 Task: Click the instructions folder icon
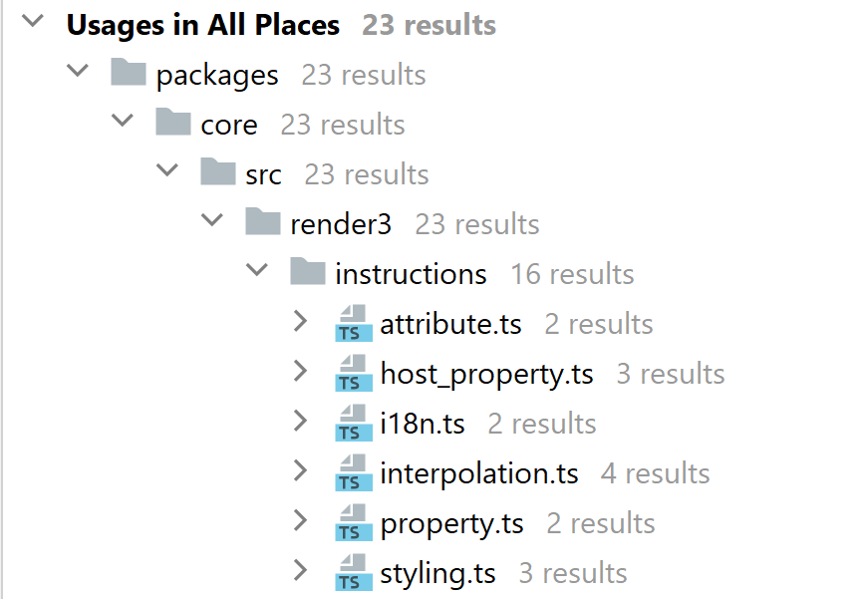308,271
